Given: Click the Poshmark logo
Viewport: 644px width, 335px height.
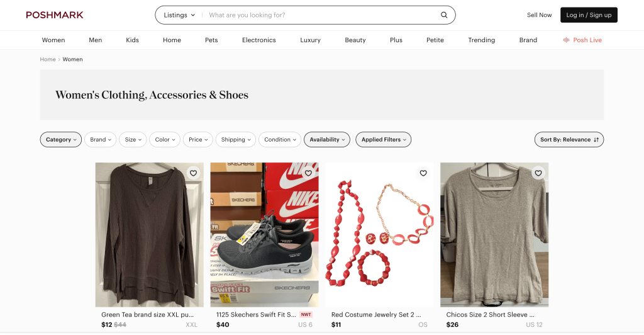Looking at the screenshot, I should point(55,14).
